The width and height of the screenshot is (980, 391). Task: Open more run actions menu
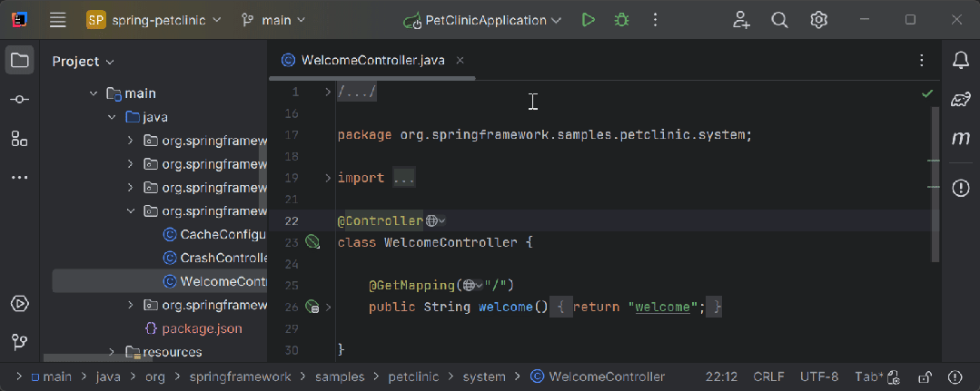(x=655, y=20)
